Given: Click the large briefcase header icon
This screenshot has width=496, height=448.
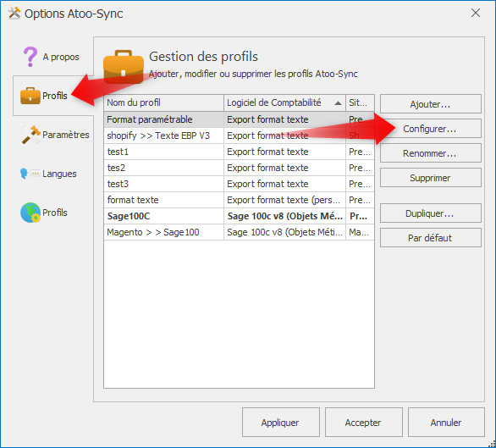Looking at the screenshot, I should click(124, 67).
